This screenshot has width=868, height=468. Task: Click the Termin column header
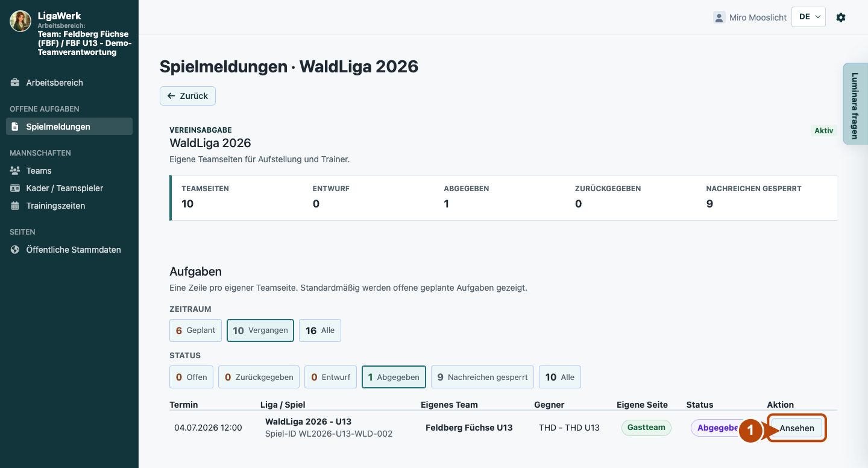click(184, 405)
